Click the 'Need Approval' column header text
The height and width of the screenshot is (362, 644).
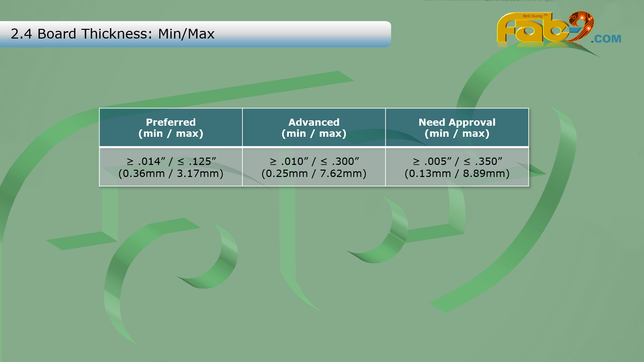pyautogui.click(x=457, y=122)
